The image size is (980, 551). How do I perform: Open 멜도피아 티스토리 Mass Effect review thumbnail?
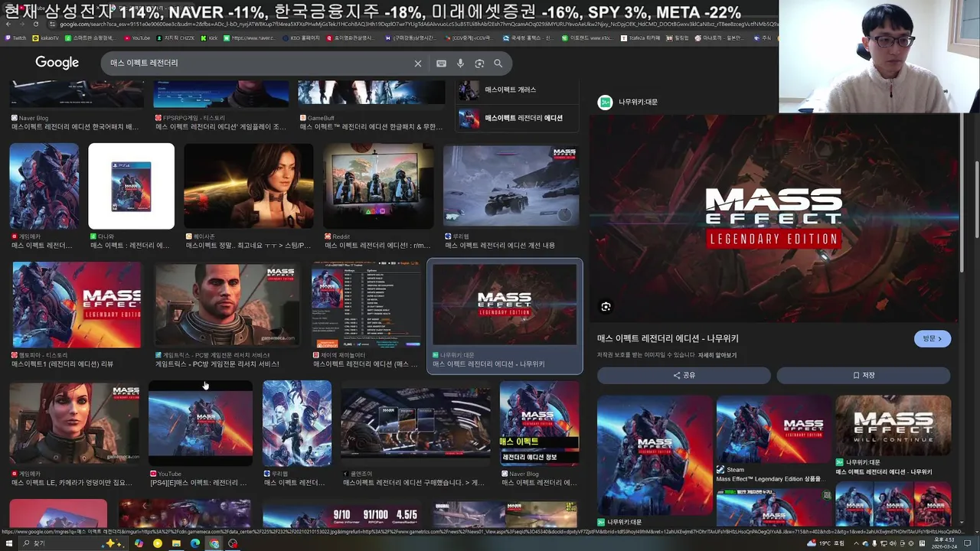[x=77, y=305]
